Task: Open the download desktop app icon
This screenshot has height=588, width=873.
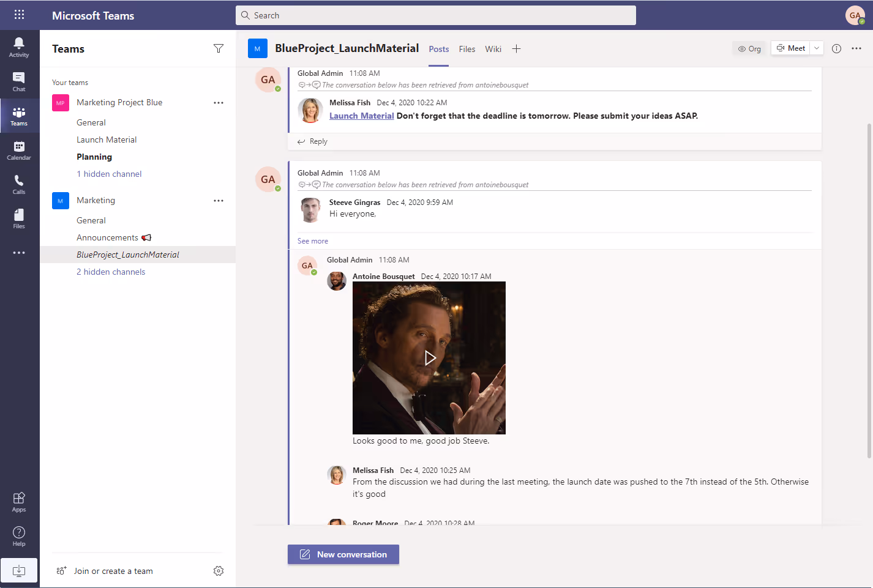Action: coord(19,571)
